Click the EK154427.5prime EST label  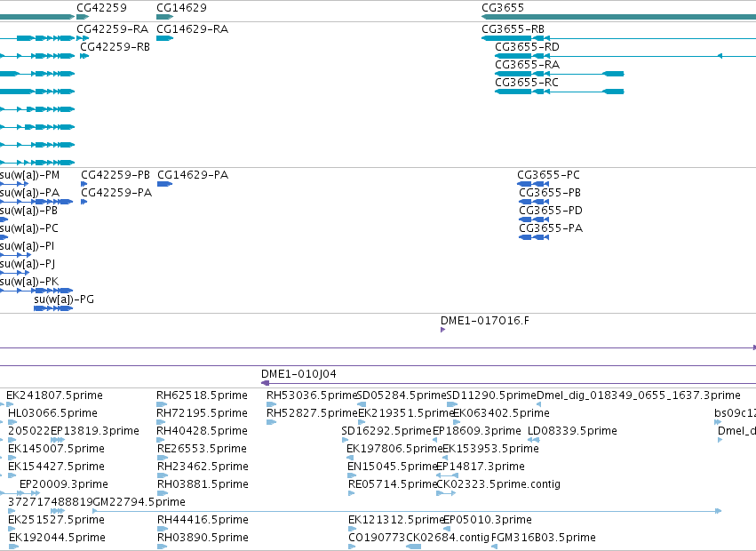click(x=56, y=467)
